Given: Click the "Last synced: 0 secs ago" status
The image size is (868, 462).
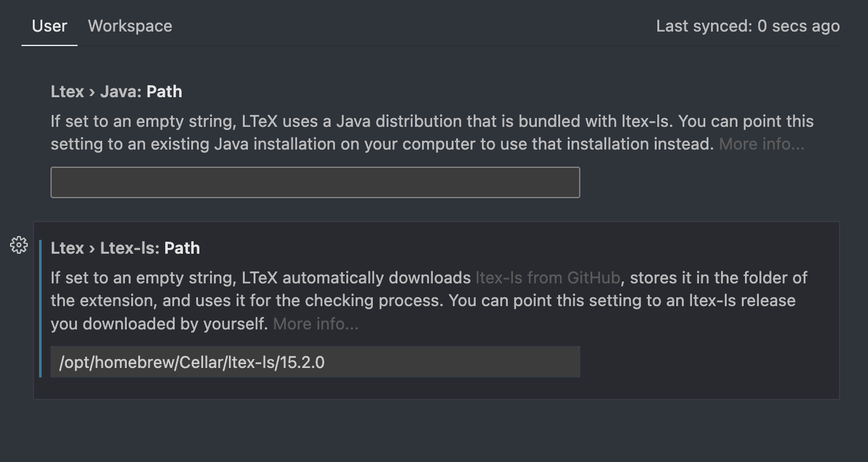Looking at the screenshot, I should point(748,26).
